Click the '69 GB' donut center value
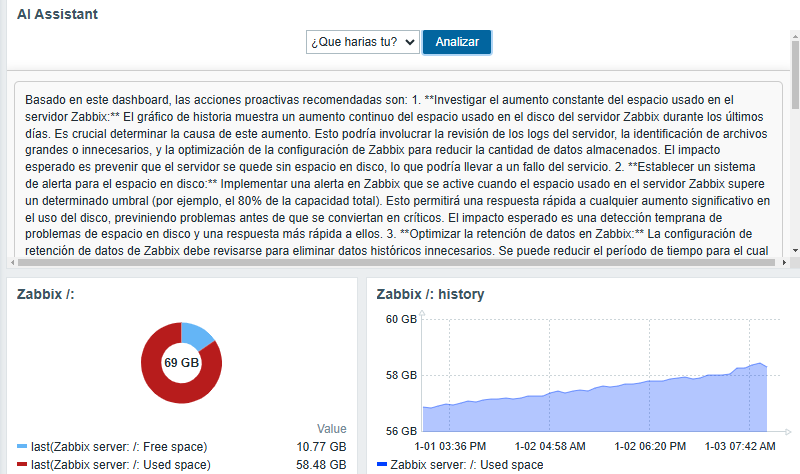The width and height of the screenshot is (800, 474). tap(181, 363)
